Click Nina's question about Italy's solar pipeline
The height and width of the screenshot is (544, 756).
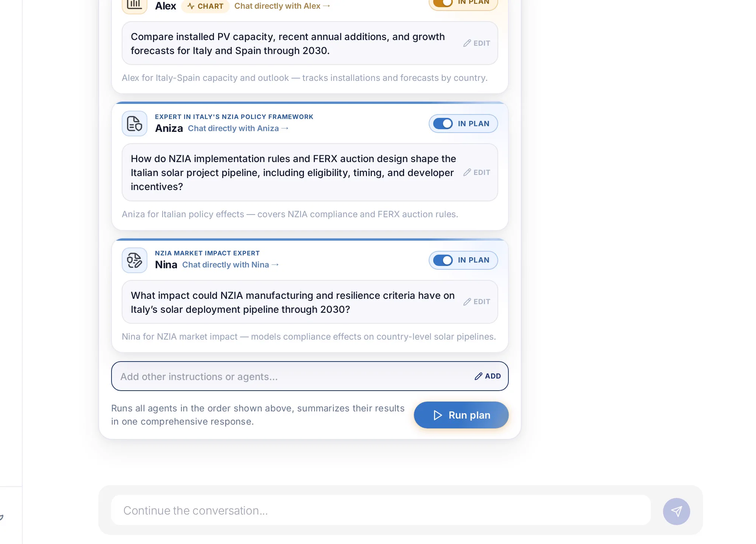[293, 302]
